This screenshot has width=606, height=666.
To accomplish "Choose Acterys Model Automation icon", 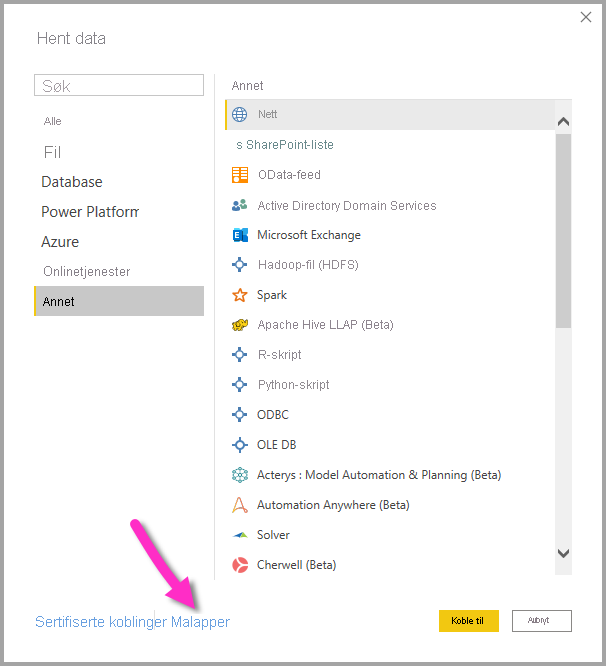I will pos(240,475).
